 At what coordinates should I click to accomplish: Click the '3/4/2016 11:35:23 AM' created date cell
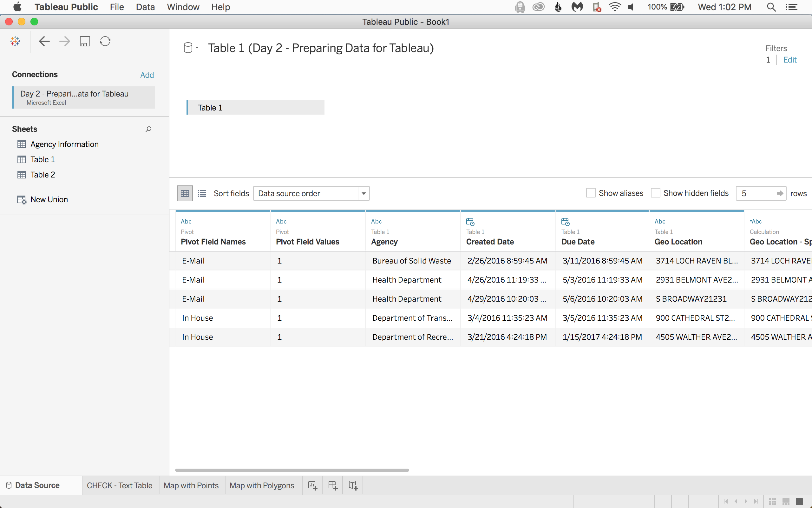[508, 318]
